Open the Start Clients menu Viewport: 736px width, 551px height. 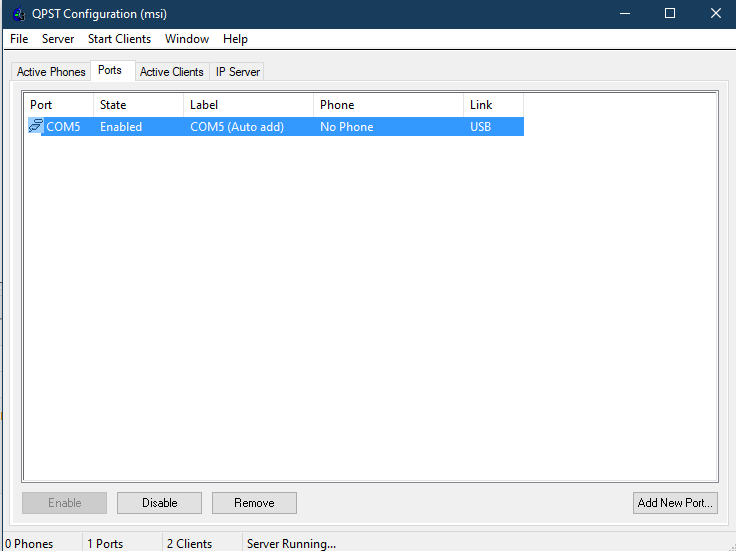(x=119, y=39)
